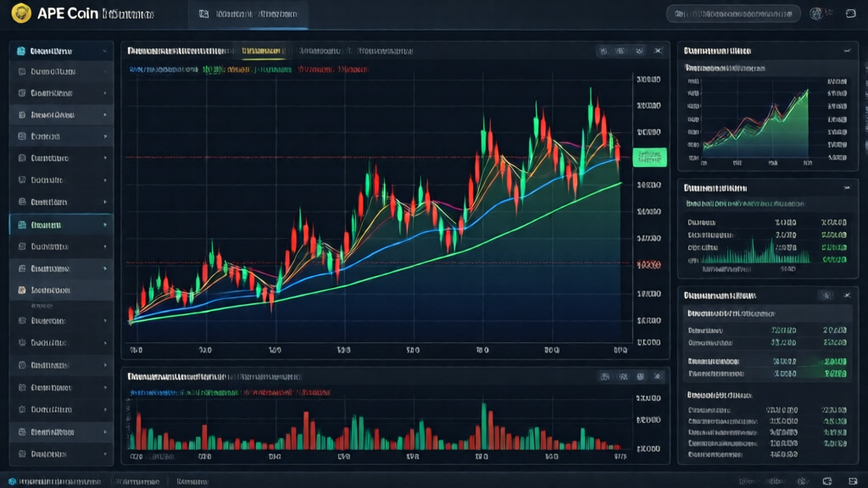The height and width of the screenshot is (488, 868).
Task: Focus the search field in the top bar
Action: (733, 14)
